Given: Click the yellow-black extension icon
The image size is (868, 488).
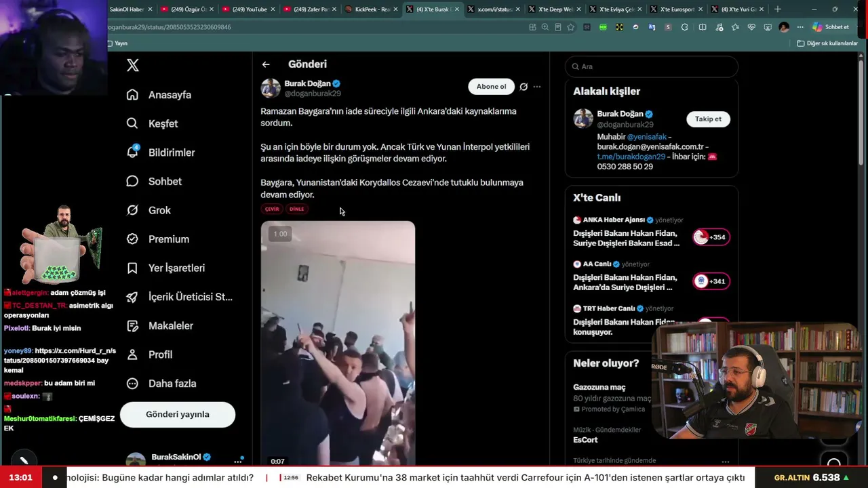Looking at the screenshot, I should point(619,27).
